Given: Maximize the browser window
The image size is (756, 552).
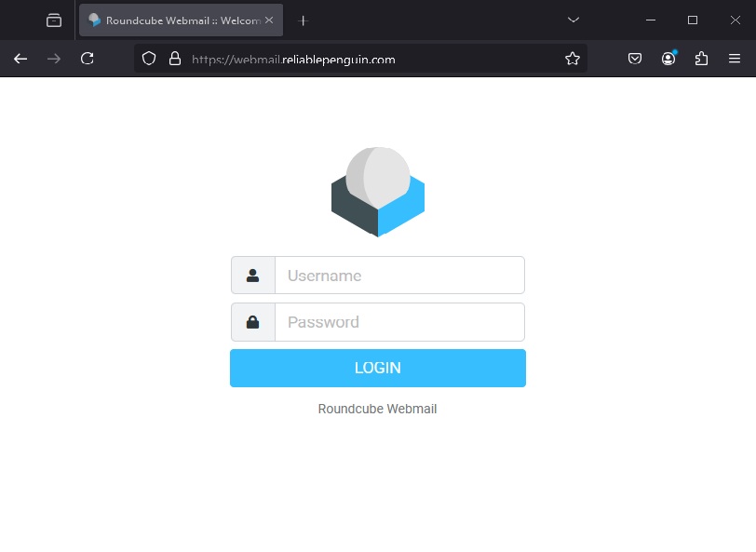Looking at the screenshot, I should coord(693,20).
